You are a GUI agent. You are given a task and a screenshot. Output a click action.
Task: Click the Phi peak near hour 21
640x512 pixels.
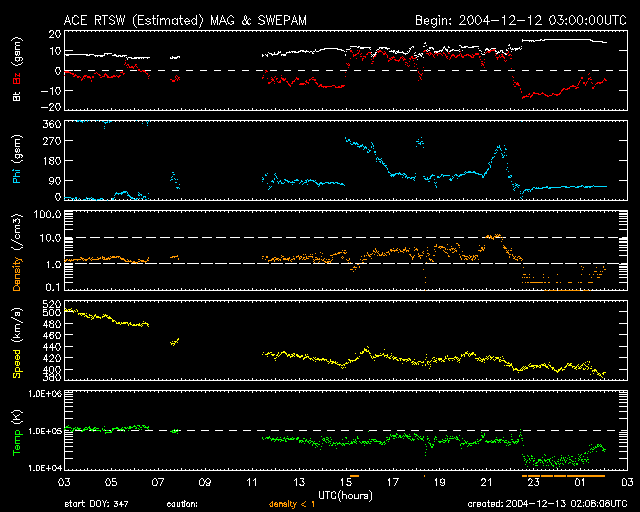[500, 149]
